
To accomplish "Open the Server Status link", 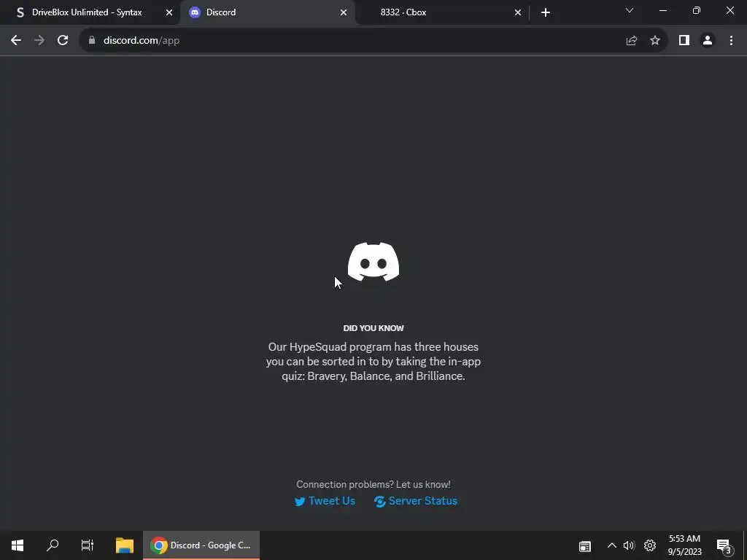I will 416,501.
